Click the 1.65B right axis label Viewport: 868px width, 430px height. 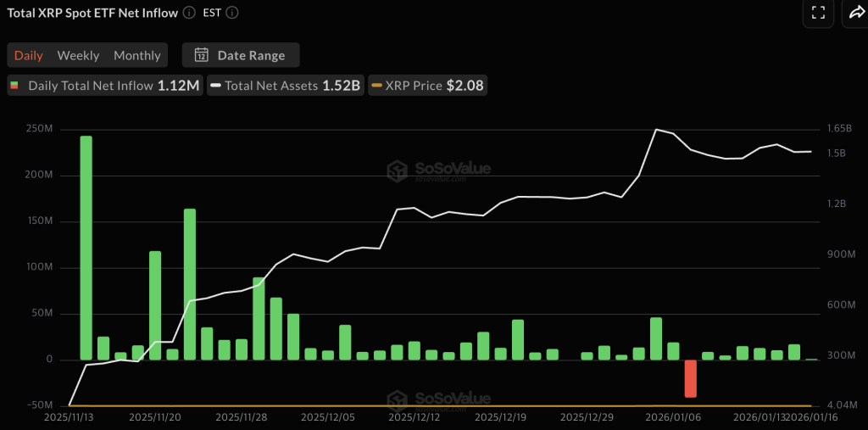tap(839, 129)
